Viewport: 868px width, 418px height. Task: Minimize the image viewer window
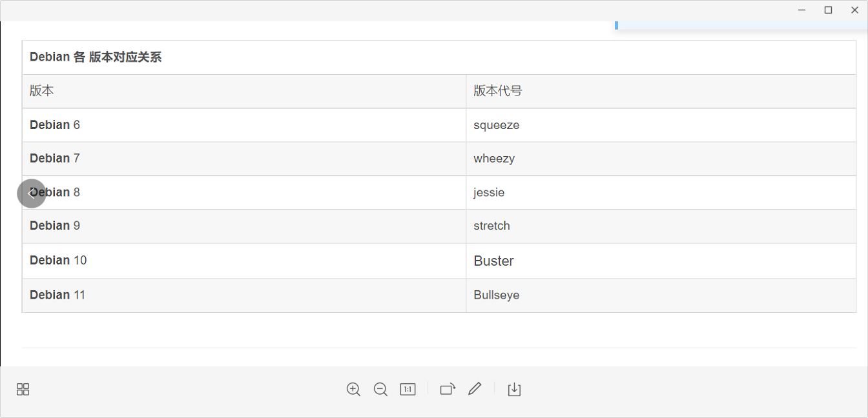[x=801, y=10]
